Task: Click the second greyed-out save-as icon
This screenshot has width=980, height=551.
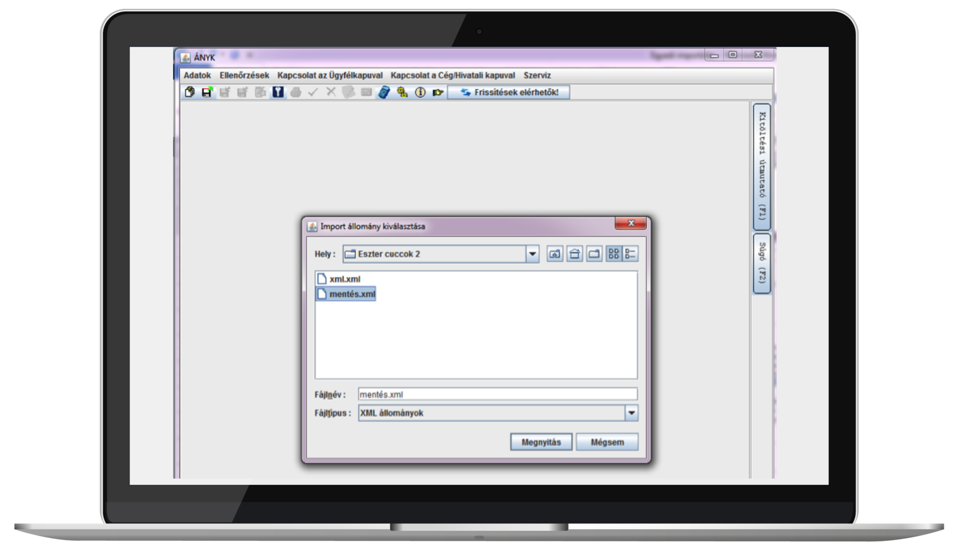Action: [242, 92]
